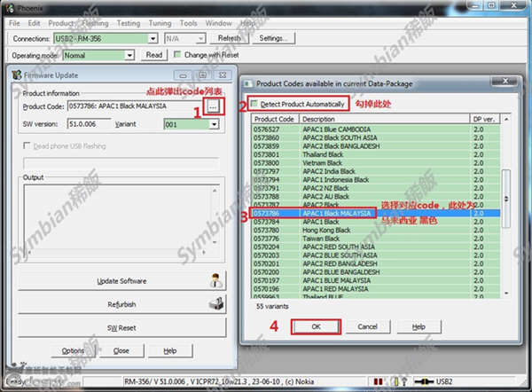Select row 0570204 APAC2 RED SOUTH ASIA
This screenshot has width=532, height=392.
[376, 247]
